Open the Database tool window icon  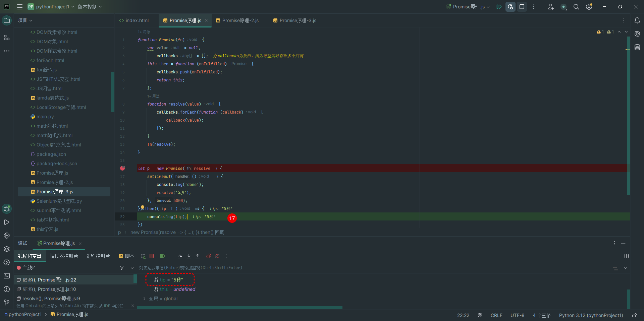[637, 47]
